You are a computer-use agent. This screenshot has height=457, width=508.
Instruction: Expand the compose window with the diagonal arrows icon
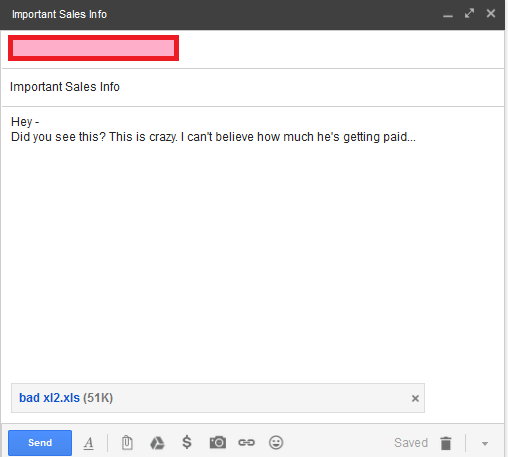(x=469, y=13)
